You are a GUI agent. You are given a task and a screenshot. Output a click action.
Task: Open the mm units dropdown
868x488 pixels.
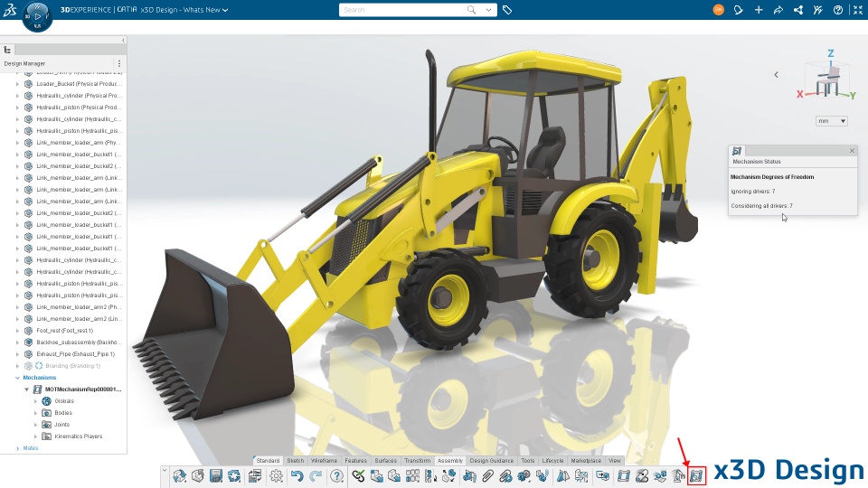click(x=832, y=120)
